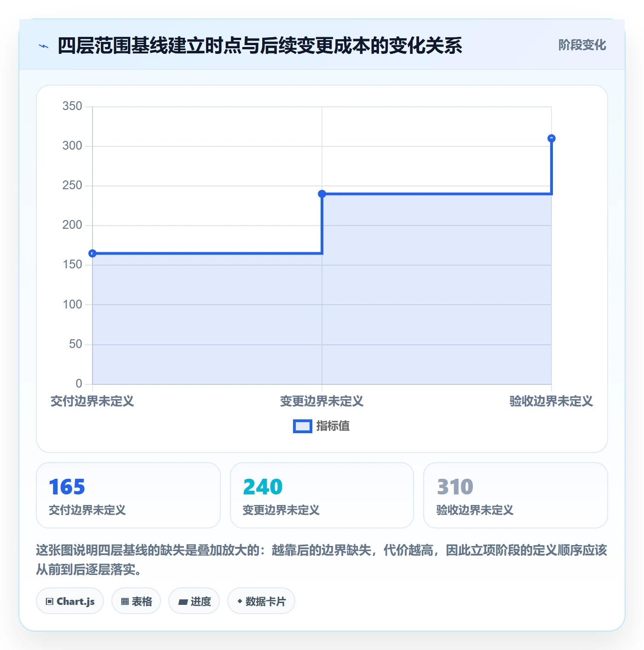The image size is (644, 650).
Task: Toggle the 指标值 legend swatch
Action: 302,426
